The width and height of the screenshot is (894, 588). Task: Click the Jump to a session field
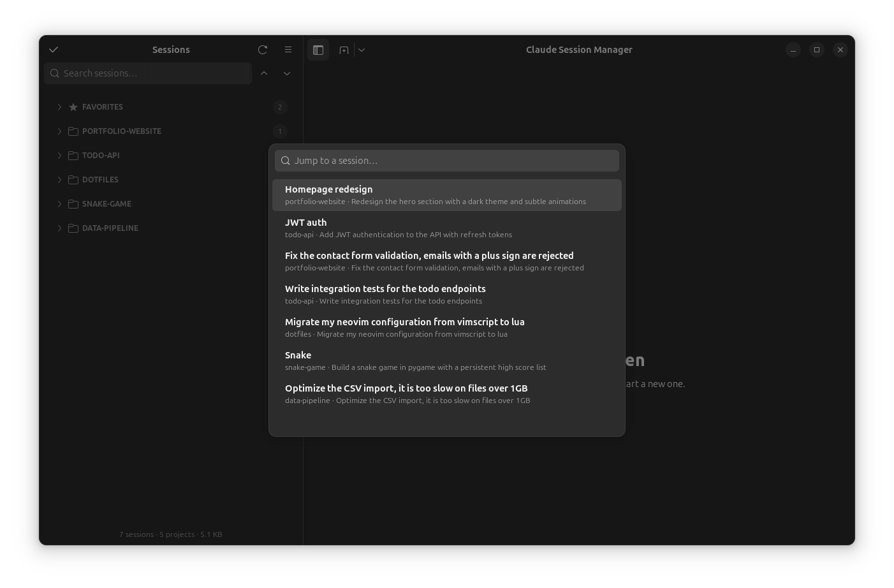(x=447, y=161)
